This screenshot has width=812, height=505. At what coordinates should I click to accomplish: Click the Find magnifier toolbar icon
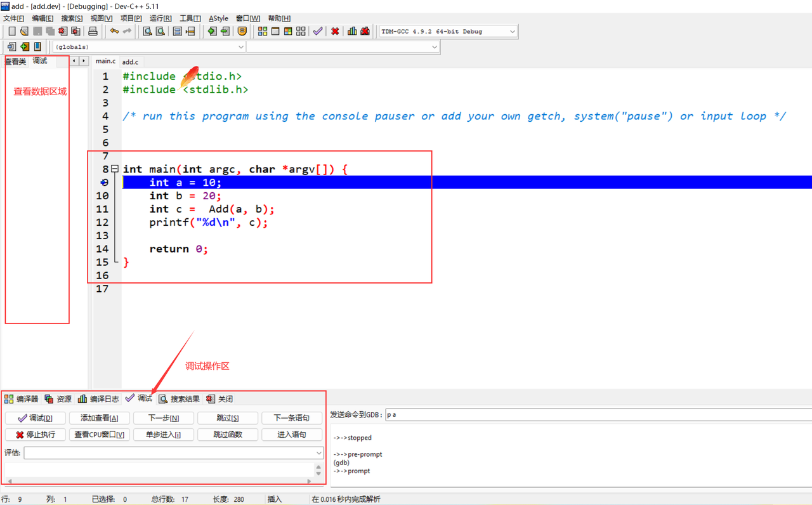[x=147, y=31]
